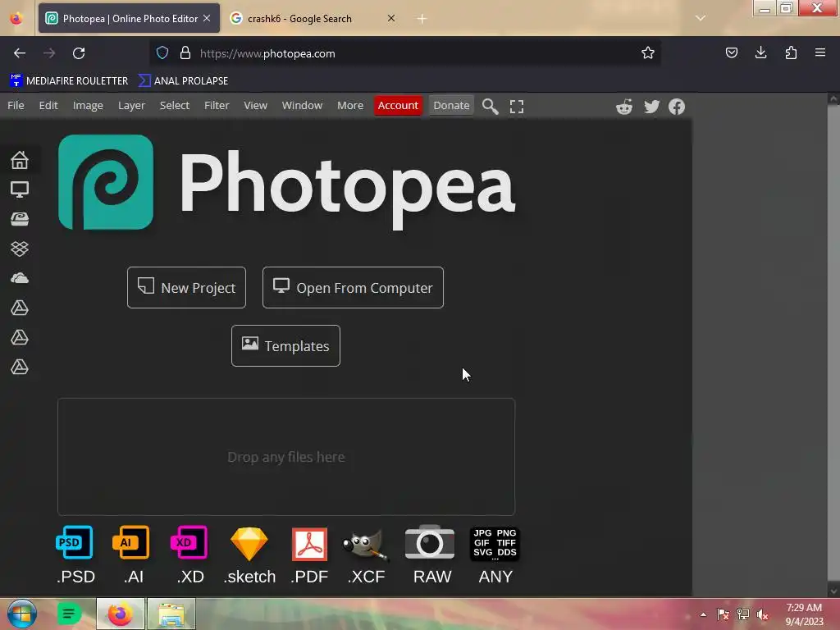List all tabs dropdown arrow
840x630 pixels.
[x=701, y=18]
